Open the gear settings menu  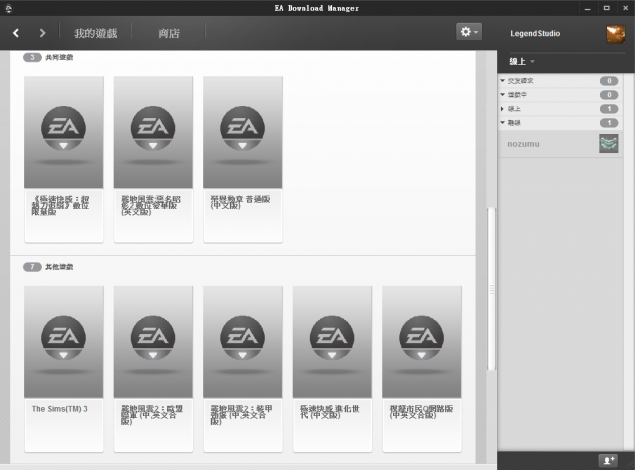(x=468, y=32)
